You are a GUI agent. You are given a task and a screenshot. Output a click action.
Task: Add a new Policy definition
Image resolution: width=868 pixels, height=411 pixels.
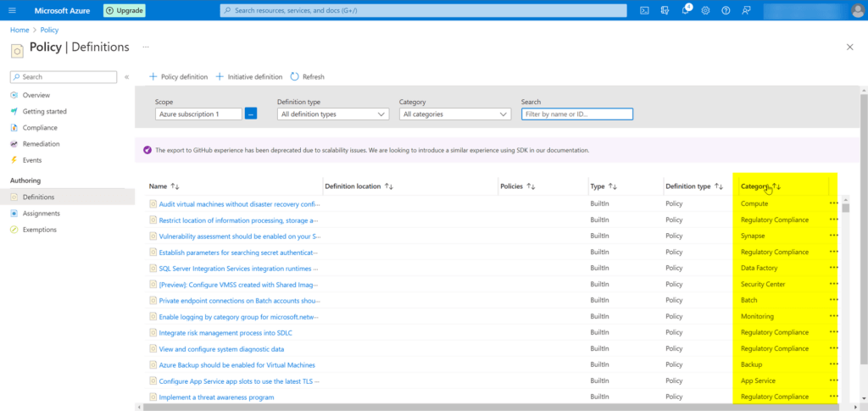pyautogui.click(x=179, y=77)
